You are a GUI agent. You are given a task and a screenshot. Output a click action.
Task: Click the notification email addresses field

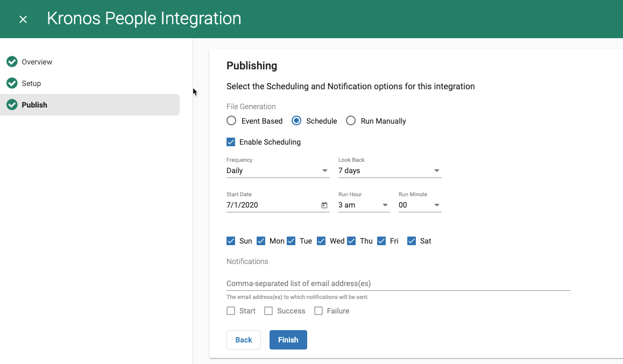coord(399,283)
